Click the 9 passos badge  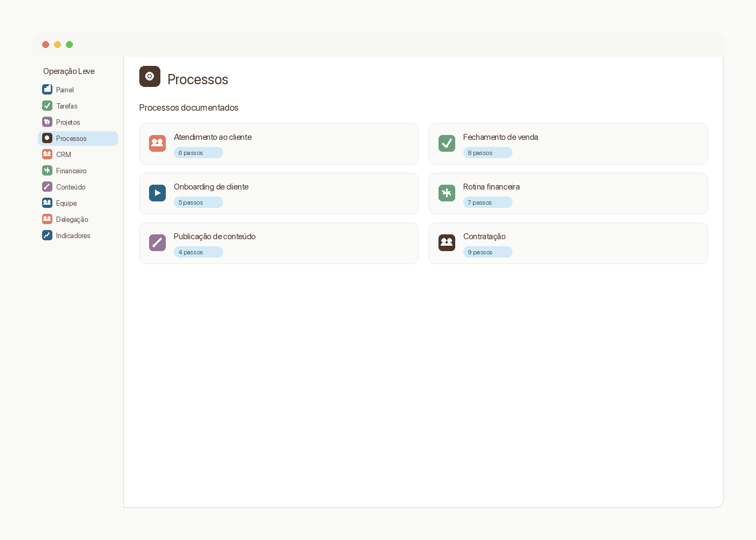[488, 252]
